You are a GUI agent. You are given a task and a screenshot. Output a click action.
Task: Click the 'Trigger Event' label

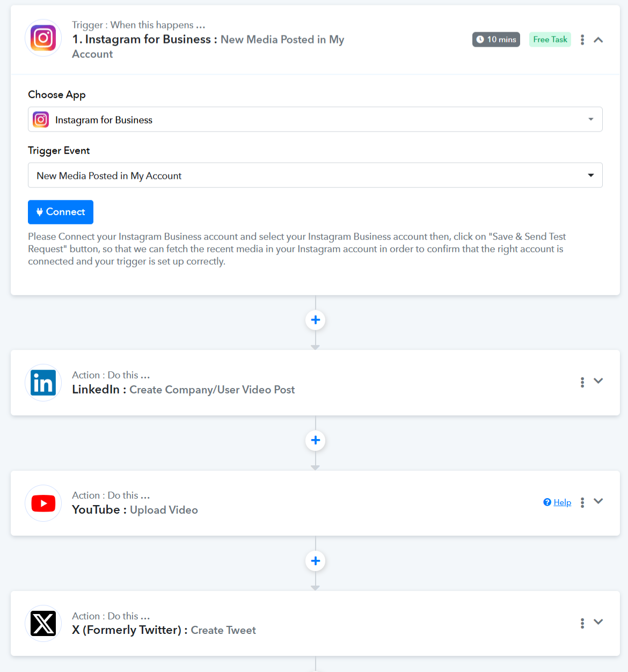[x=59, y=150]
